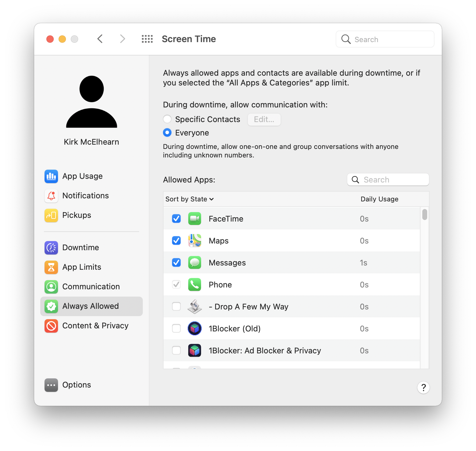The width and height of the screenshot is (476, 451).
Task: Click the Always Allowed checkmark badge icon
Action: [x=51, y=306]
